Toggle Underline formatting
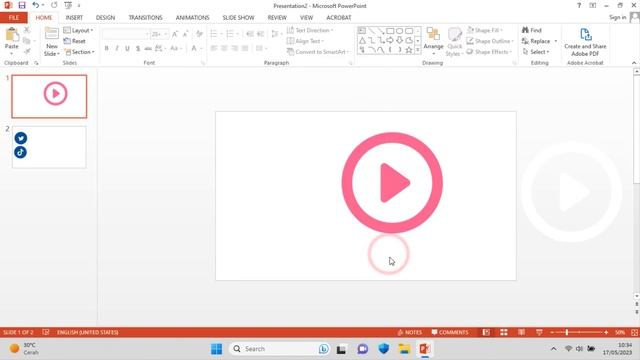 coord(127,49)
